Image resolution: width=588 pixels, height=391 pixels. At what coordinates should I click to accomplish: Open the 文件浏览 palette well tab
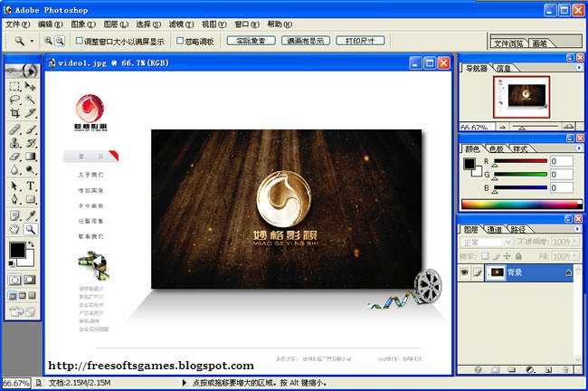click(x=508, y=43)
